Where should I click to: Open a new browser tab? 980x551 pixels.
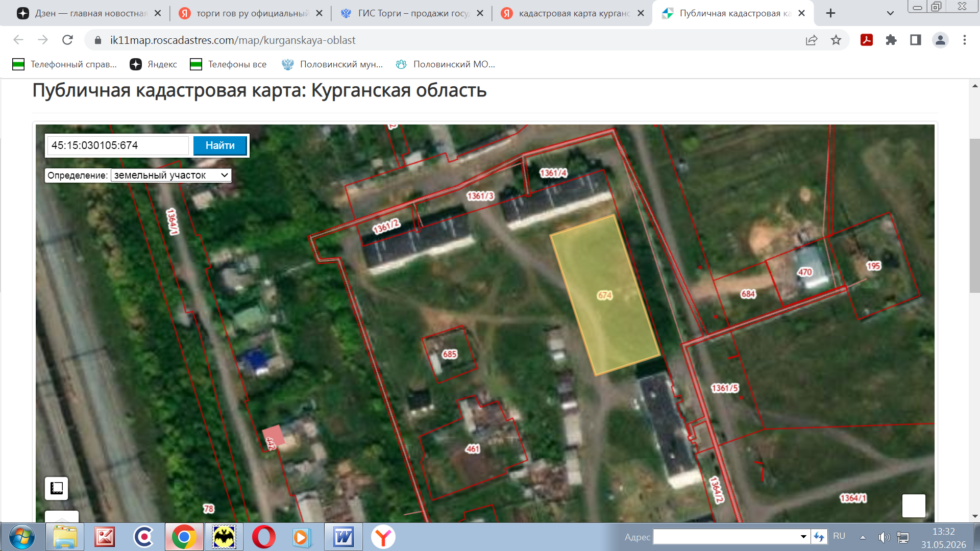830,13
